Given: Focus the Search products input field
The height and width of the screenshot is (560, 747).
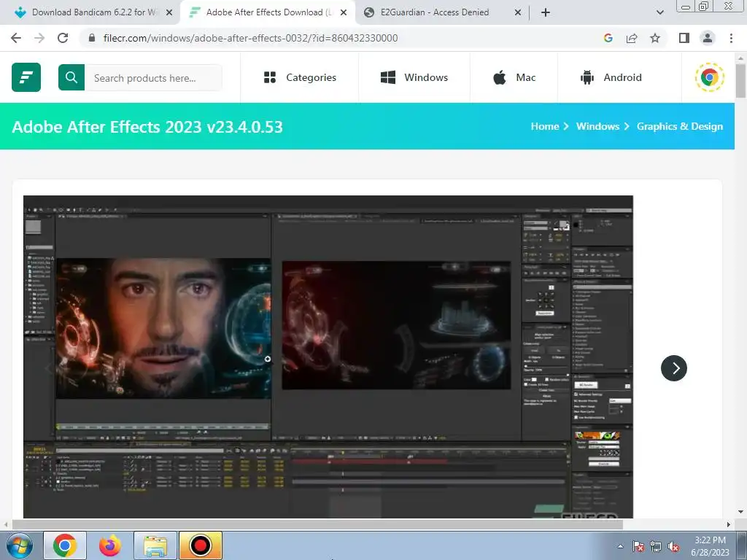Looking at the screenshot, I should 153,77.
